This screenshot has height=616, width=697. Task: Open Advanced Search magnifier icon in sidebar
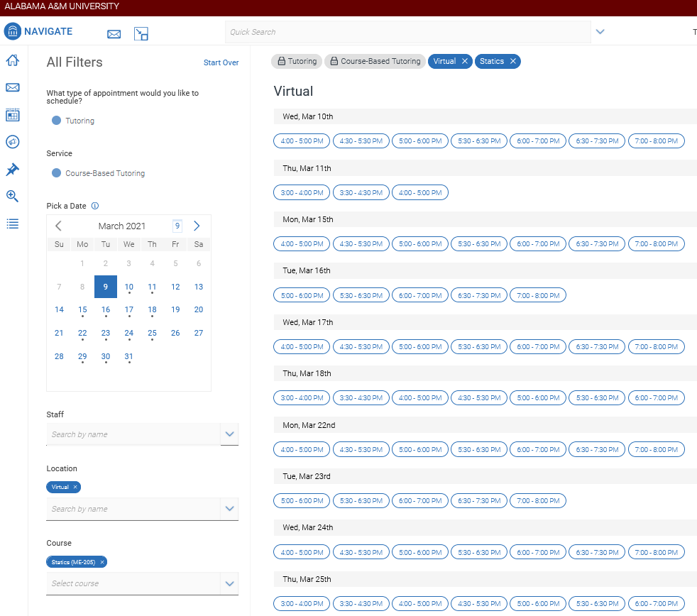12,197
